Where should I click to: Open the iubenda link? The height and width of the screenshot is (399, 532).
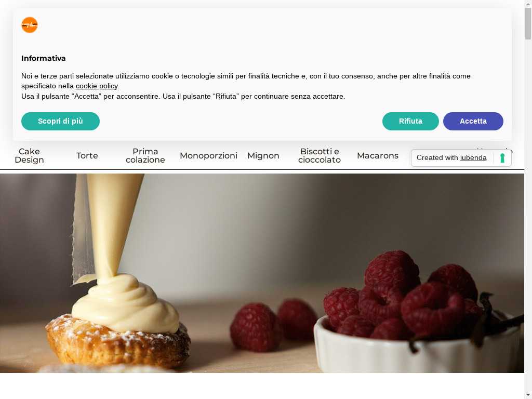473,158
